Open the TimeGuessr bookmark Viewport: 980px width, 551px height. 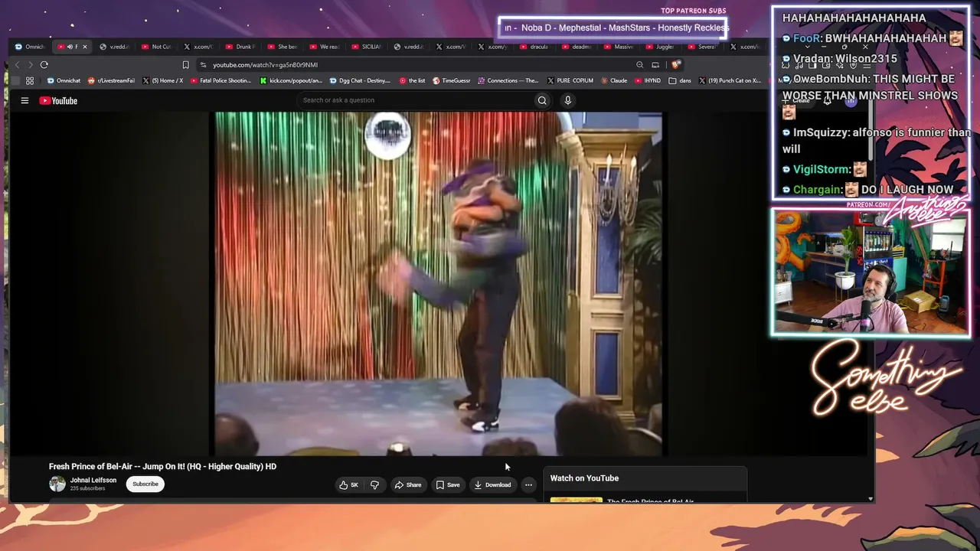pyautogui.click(x=451, y=80)
